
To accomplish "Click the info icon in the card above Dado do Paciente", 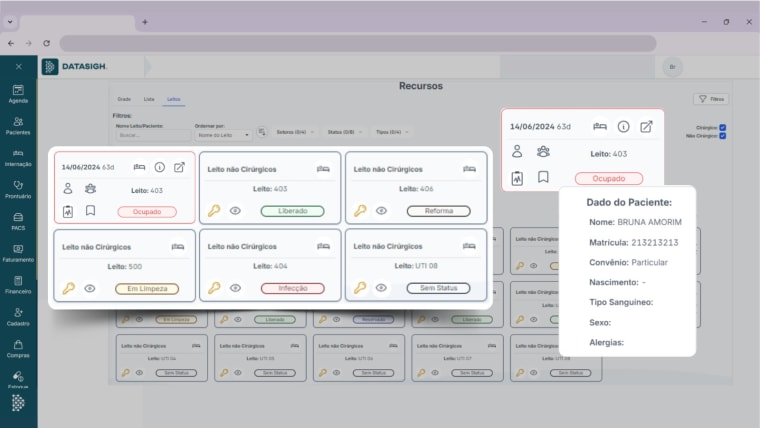I will tap(623, 127).
